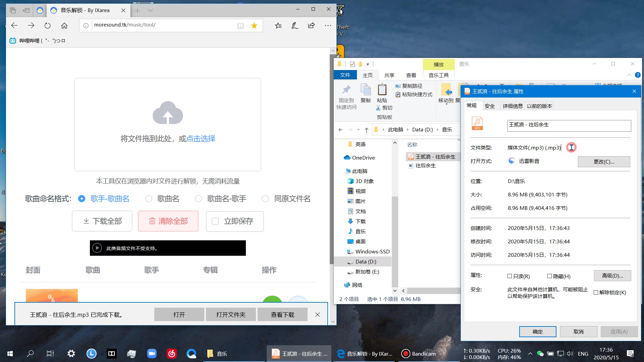Open the 共享 ribbon tab
Image resolution: width=644 pixels, height=362 pixels.
[389, 75]
